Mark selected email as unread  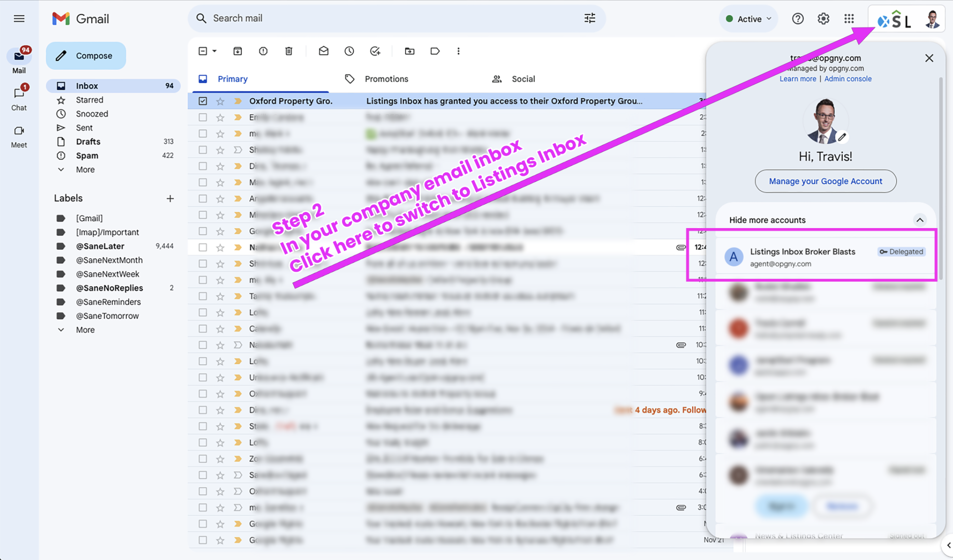[323, 51]
